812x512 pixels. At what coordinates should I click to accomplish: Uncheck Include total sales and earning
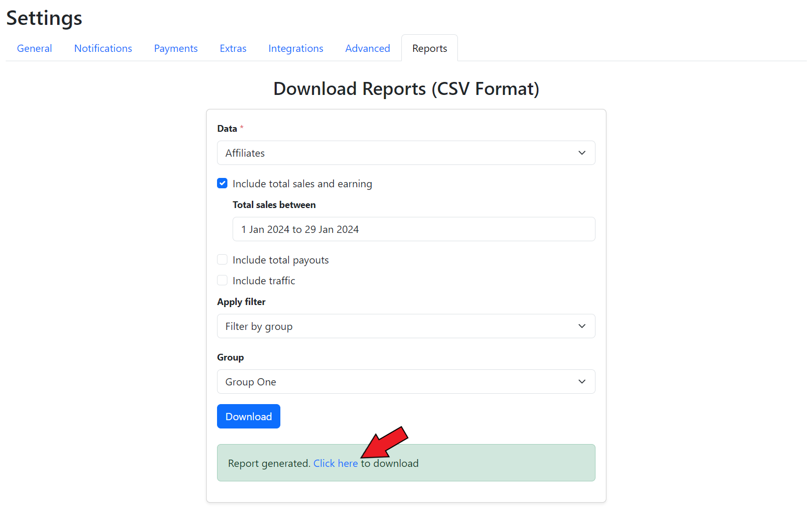point(222,183)
